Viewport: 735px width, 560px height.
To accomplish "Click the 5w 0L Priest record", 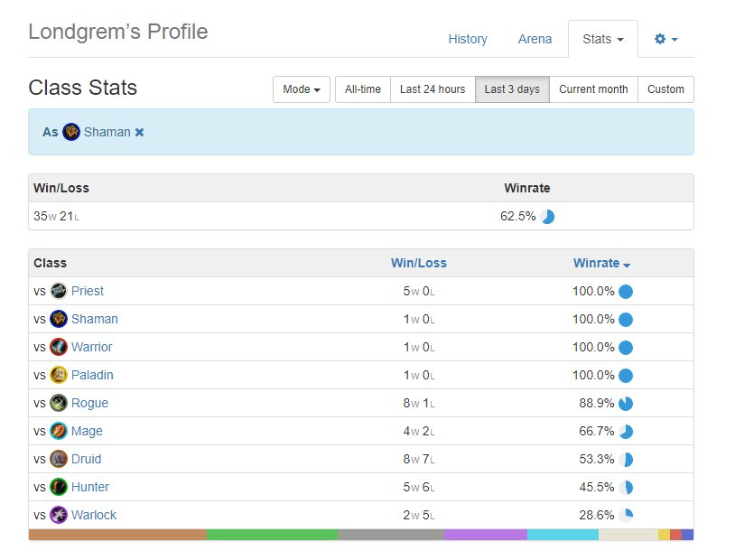I will tap(419, 291).
